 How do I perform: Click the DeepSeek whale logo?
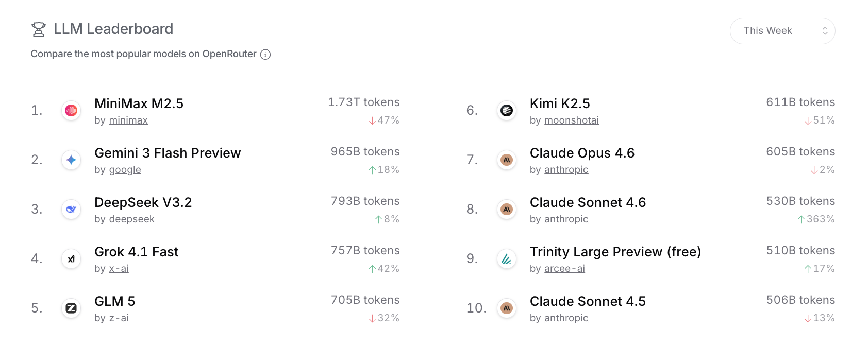[x=71, y=209]
